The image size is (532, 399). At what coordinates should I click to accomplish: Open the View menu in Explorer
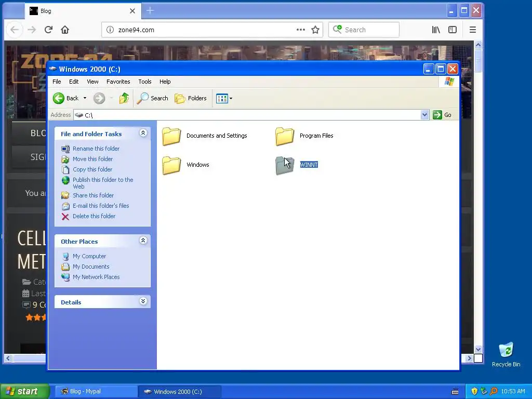click(92, 82)
